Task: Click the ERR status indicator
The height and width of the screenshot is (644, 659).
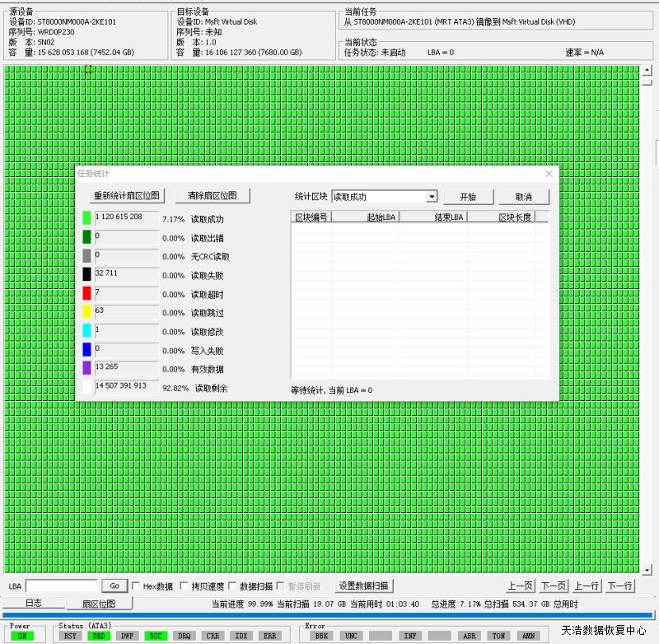Action: (269, 636)
